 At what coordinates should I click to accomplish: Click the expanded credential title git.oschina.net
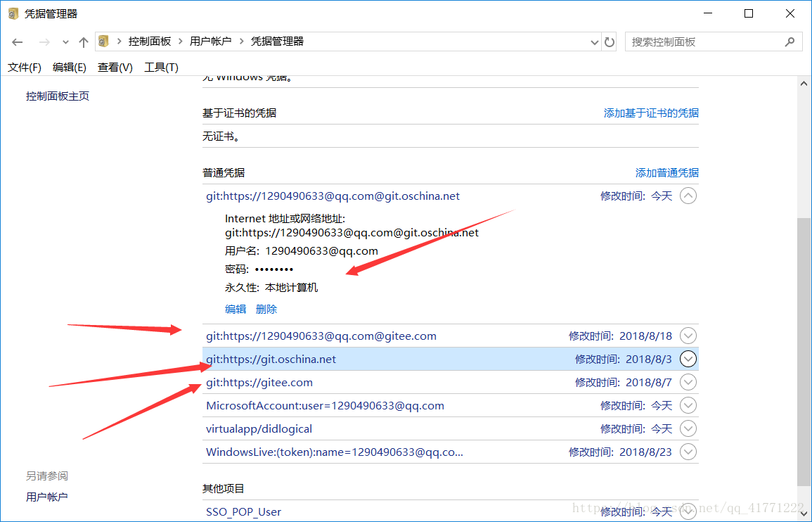tap(333, 196)
